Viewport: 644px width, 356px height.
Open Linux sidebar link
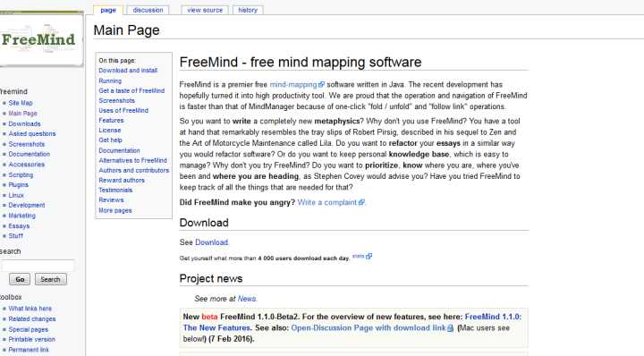point(16,195)
